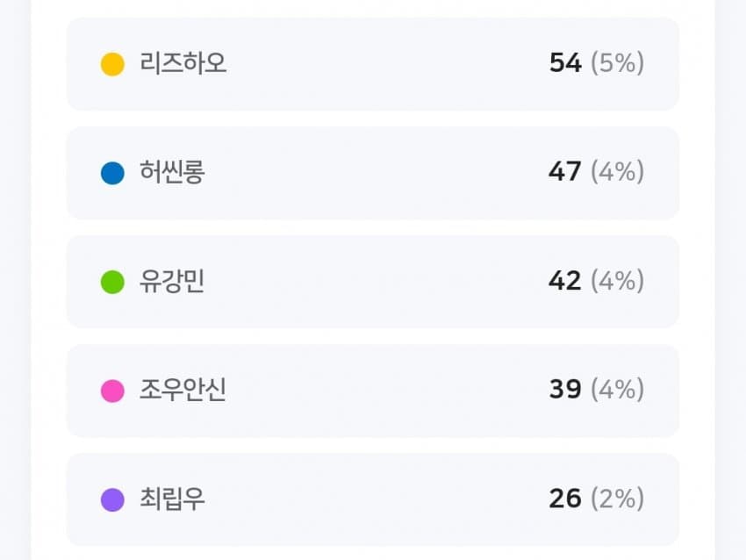Click the (4%) percentage for 조우안신
Image resolution: width=746 pixels, height=560 pixels.
(x=618, y=390)
